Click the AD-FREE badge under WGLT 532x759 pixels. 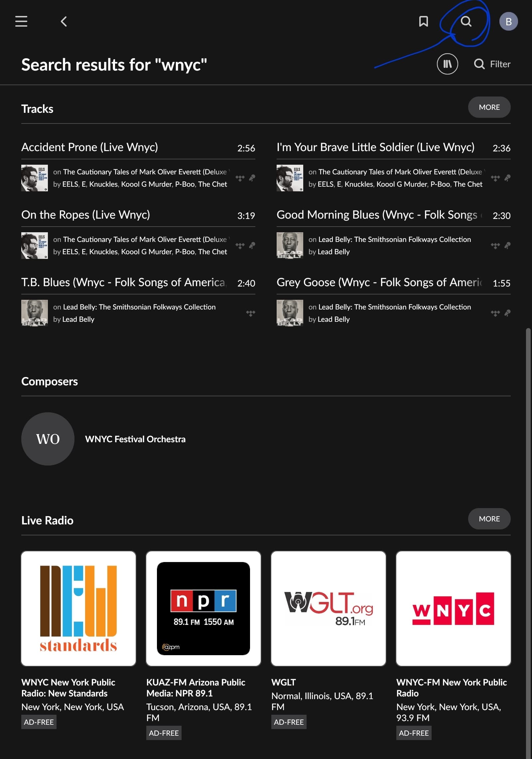(x=289, y=722)
